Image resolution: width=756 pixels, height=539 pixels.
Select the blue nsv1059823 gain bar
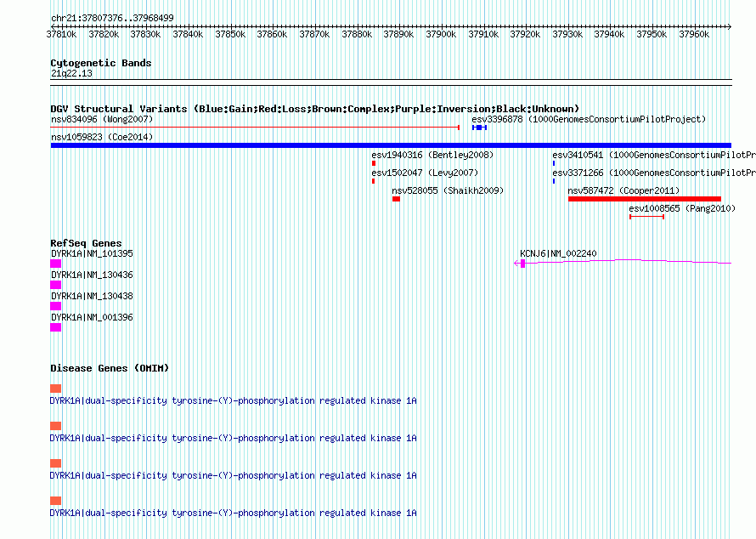(x=391, y=145)
